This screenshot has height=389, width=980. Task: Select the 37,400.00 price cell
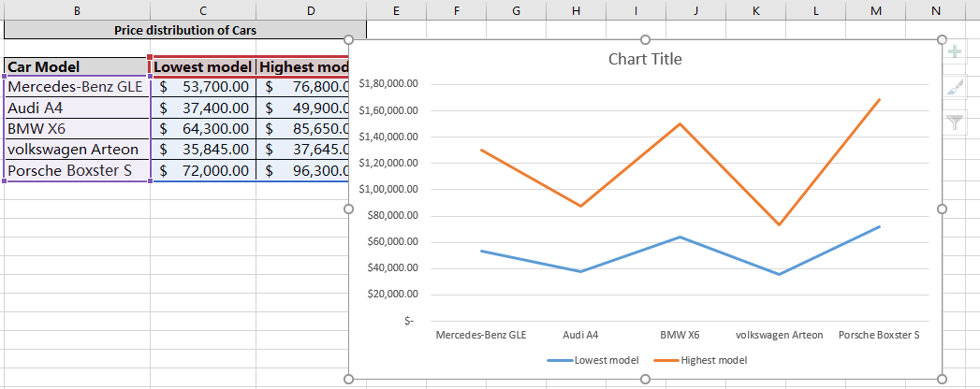(203, 108)
